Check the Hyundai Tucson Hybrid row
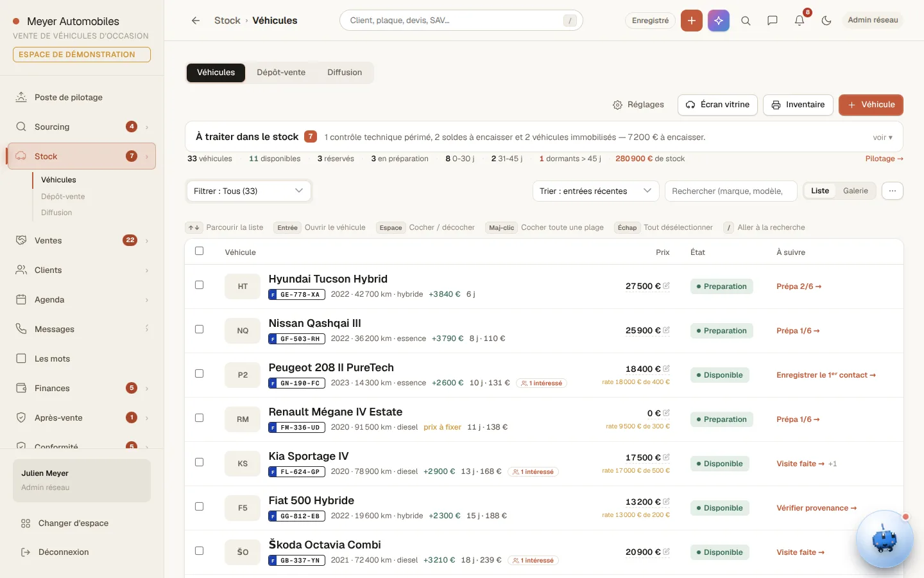The image size is (924, 578). [x=199, y=285]
